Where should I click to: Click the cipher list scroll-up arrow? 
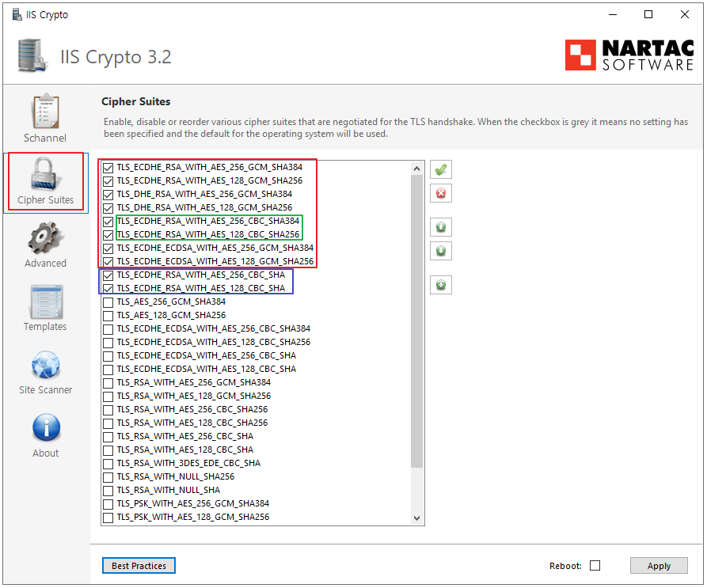tap(416, 169)
